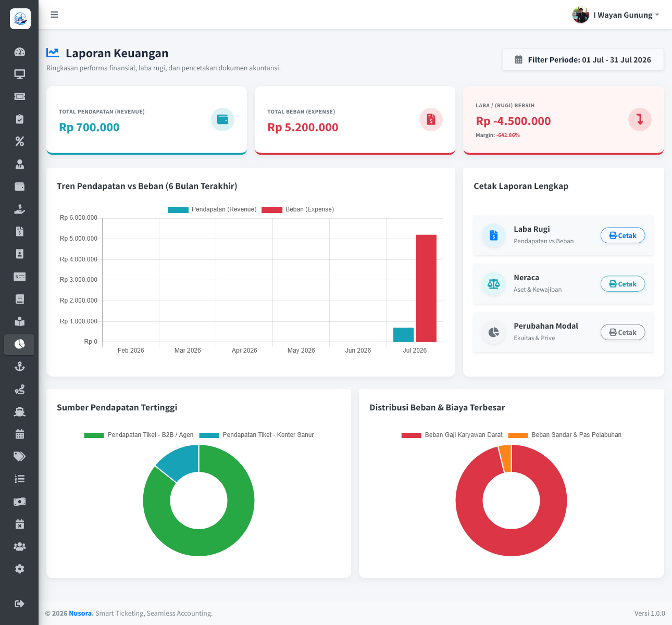Toggle the hamburger sidebar menu
The height and width of the screenshot is (625, 672).
[x=54, y=15]
